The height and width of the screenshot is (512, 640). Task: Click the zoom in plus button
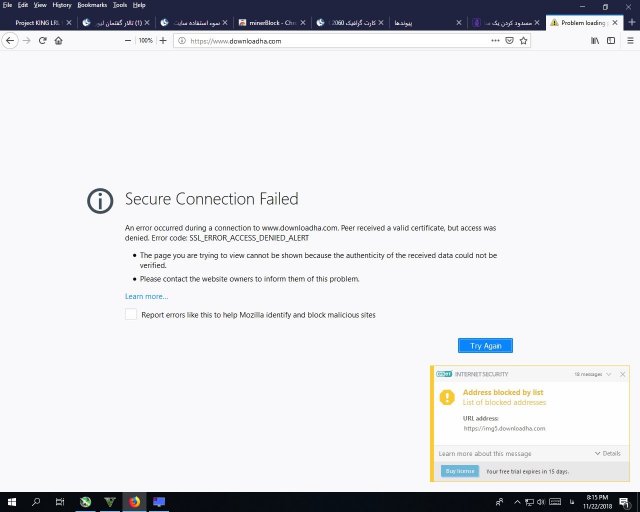163,40
